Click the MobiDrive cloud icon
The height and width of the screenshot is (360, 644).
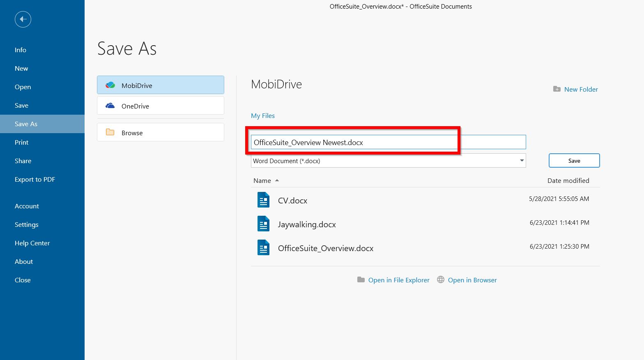click(110, 85)
